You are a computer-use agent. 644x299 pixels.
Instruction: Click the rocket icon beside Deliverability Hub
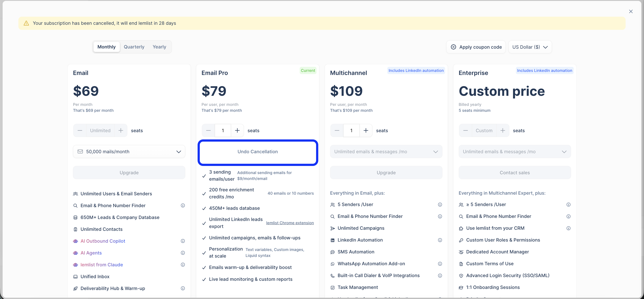75,288
